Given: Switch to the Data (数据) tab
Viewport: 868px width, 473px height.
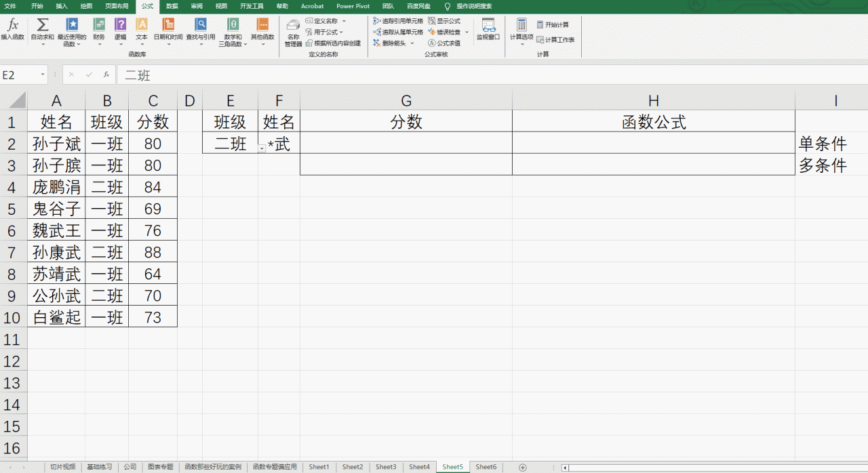Looking at the screenshot, I should point(172,6).
